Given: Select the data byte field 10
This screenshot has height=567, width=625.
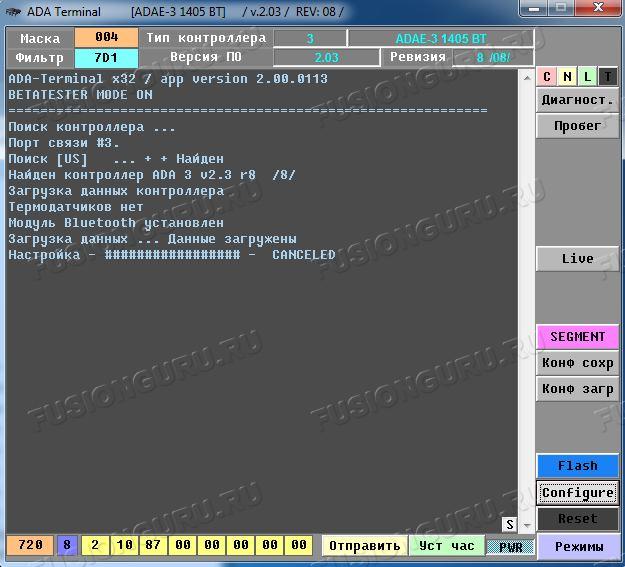Looking at the screenshot, I should 124,545.
